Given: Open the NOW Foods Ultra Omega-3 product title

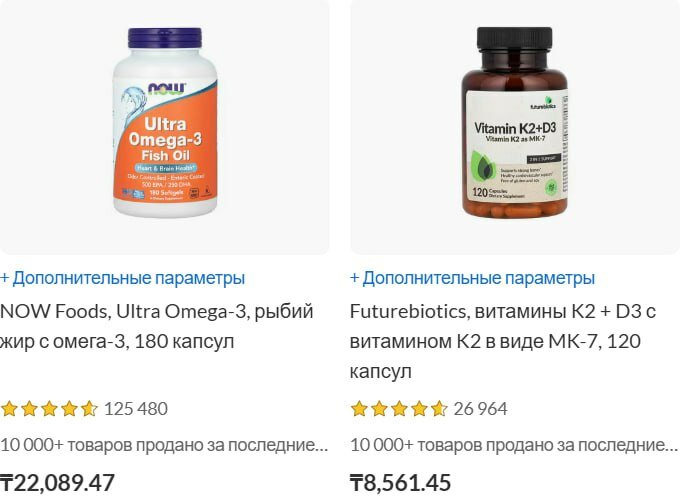Looking at the screenshot, I should 157,326.
